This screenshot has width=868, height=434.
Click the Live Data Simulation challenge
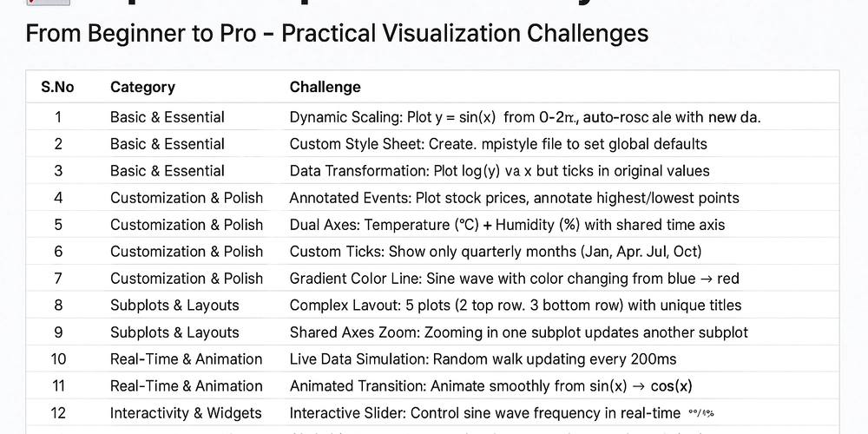click(483, 359)
